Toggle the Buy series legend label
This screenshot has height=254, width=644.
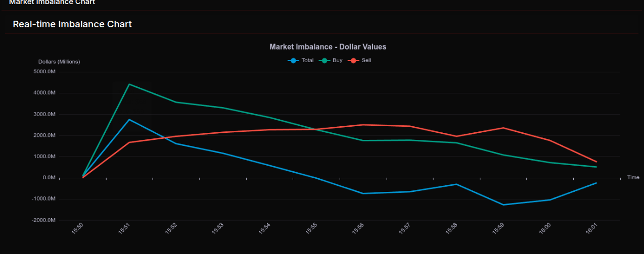click(337, 61)
